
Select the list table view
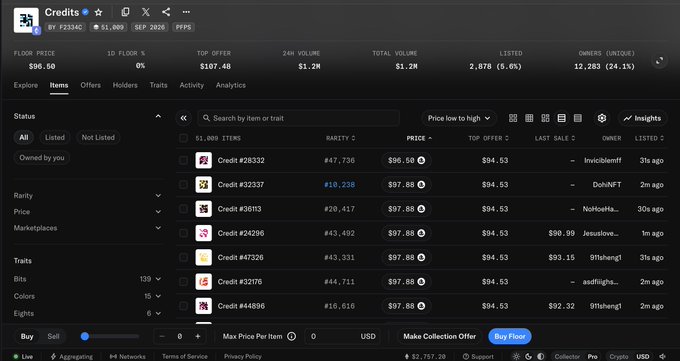pyautogui.click(x=562, y=118)
